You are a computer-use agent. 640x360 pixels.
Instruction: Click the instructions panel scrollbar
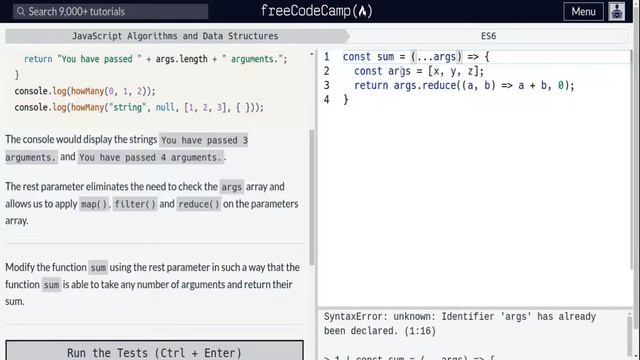pos(312,198)
